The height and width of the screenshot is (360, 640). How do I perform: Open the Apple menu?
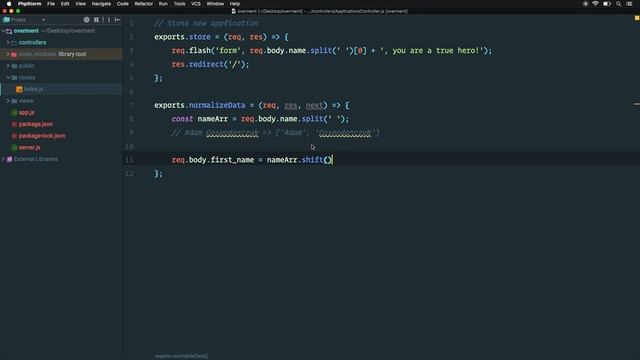click(9, 4)
